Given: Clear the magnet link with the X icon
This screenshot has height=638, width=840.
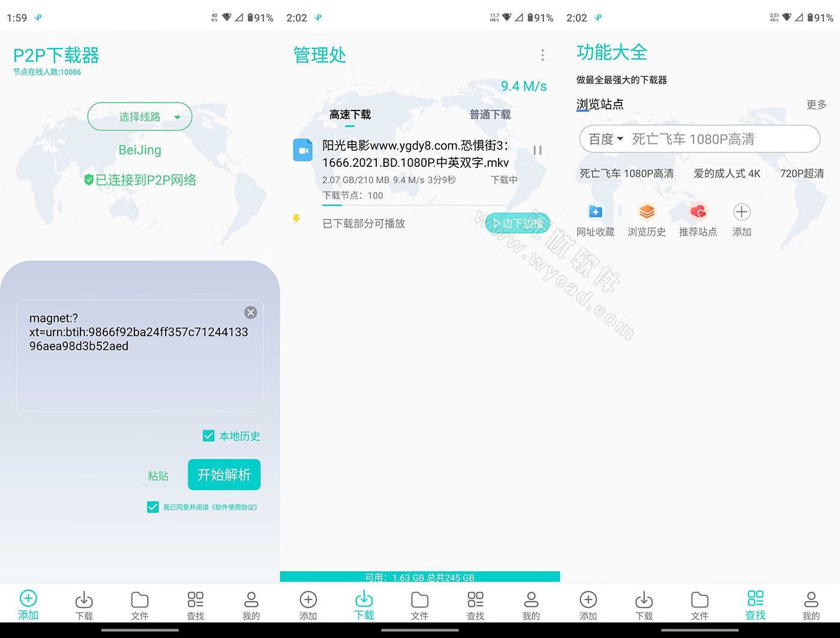Looking at the screenshot, I should point(251,312).
